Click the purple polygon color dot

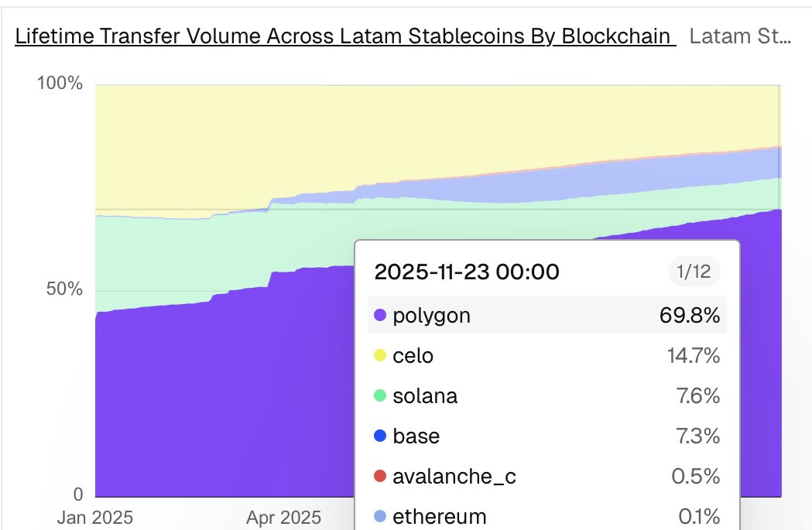tap(380, 315)
